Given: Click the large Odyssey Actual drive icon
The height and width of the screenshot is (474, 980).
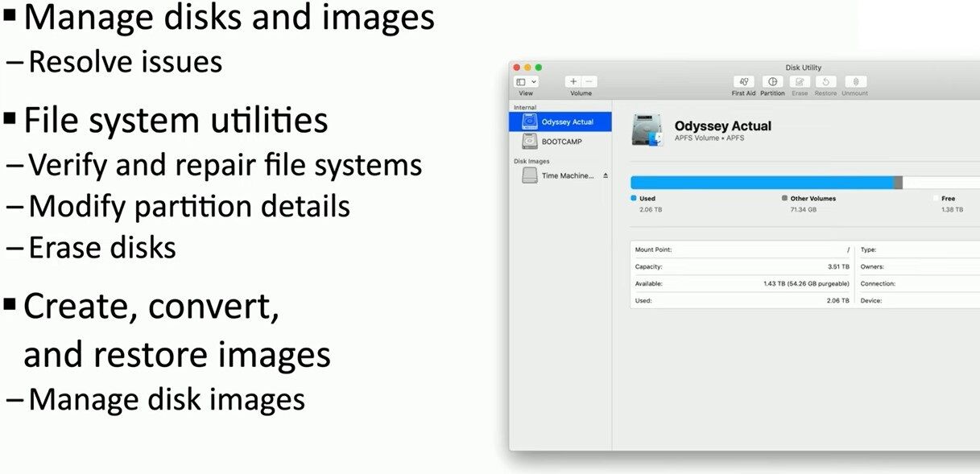Looking at the screenshot, I should pos(647,130).
